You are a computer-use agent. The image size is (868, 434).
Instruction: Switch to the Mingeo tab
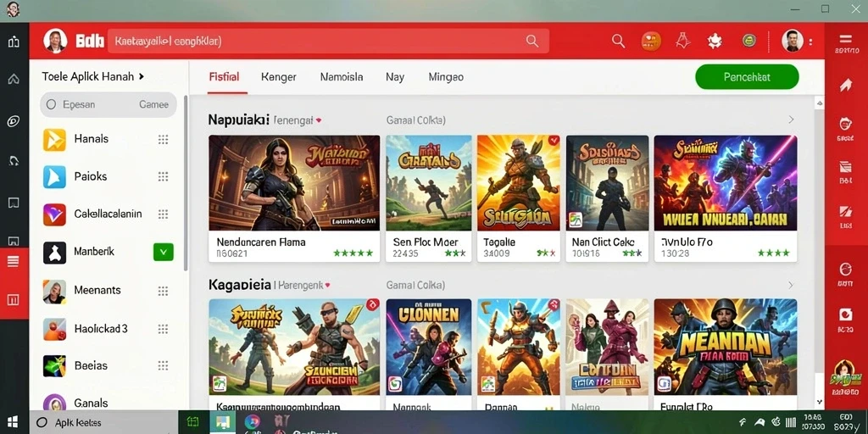(446, 77)
